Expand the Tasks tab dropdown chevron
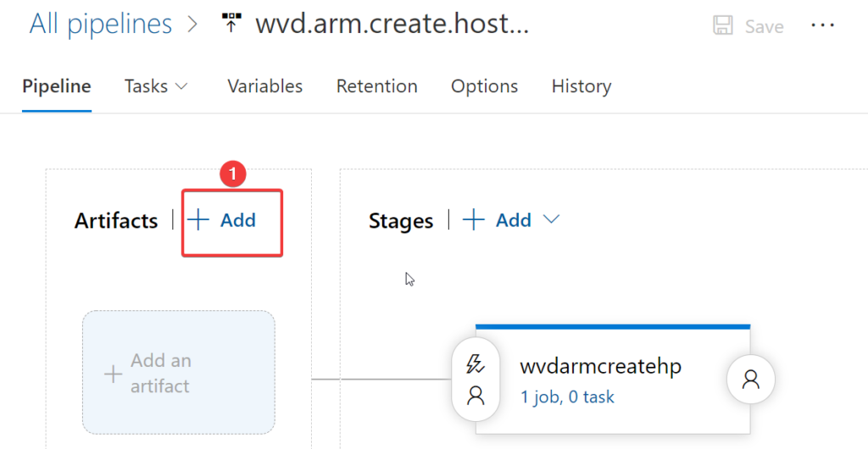Image resolution: width=868 pixels, height=449 pixels. [181, 86]
